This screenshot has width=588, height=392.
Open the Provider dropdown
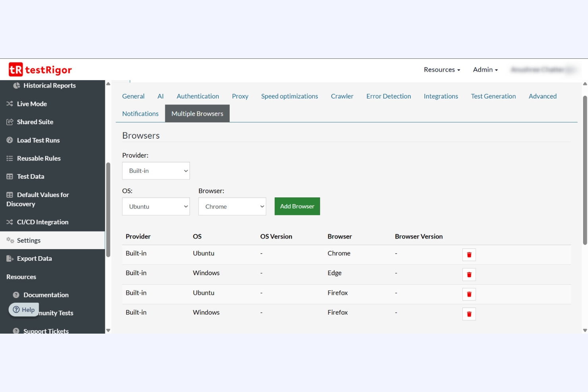coord(156,171)
